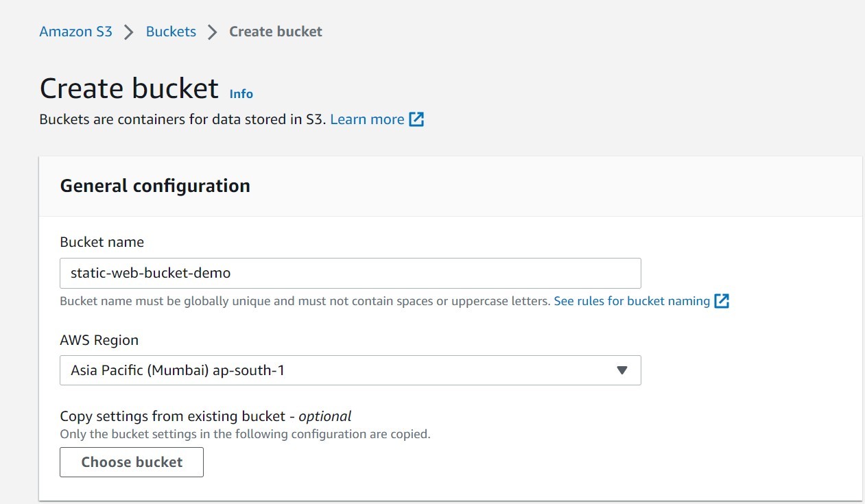Image resolution: width=865 pixels, height=504 pixels.
Task: Navigate to Amazon S3 via breadcrumb
Action: click(75, 31)
